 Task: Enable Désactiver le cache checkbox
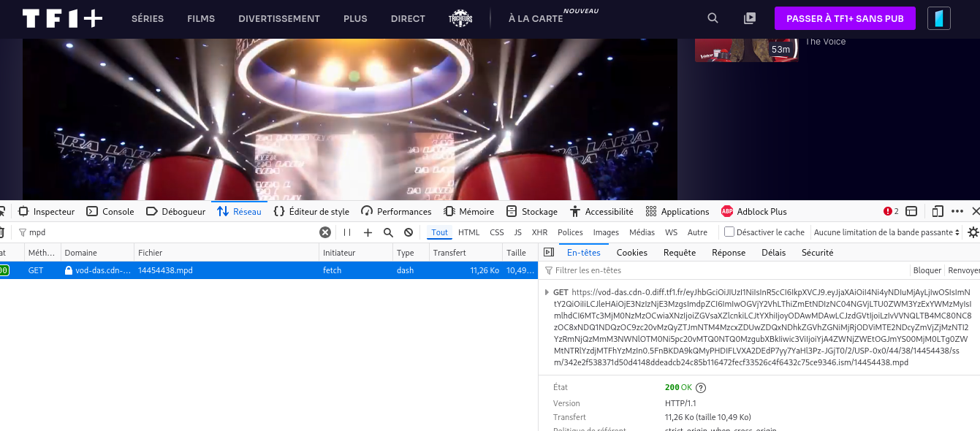(x=729, y=232)
